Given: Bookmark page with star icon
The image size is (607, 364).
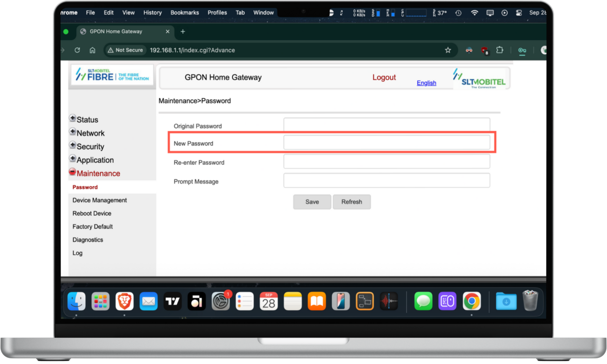Looking at the screenshot, I should tap(448, 50).
